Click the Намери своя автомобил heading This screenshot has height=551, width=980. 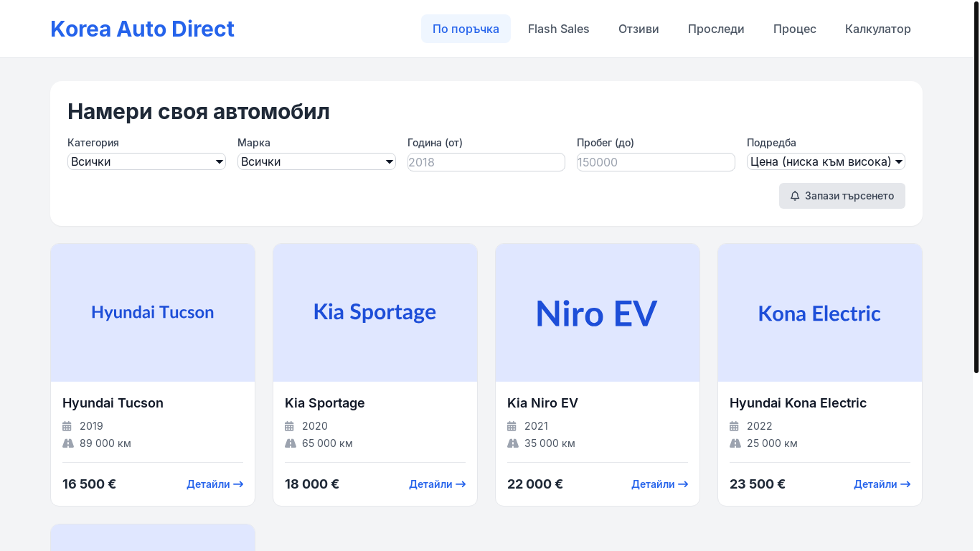[x=199, y=112]
